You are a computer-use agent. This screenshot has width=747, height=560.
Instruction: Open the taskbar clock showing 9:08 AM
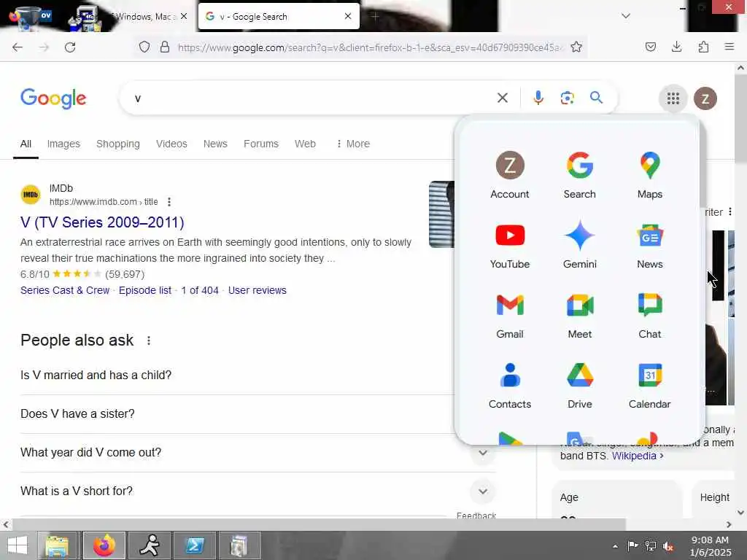tap(710, 546)
